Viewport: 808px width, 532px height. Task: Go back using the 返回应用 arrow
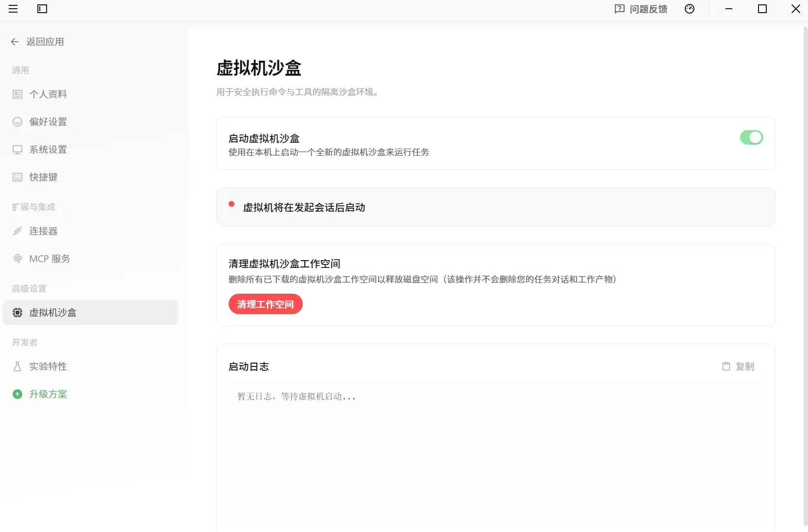[x=15, y=42]
